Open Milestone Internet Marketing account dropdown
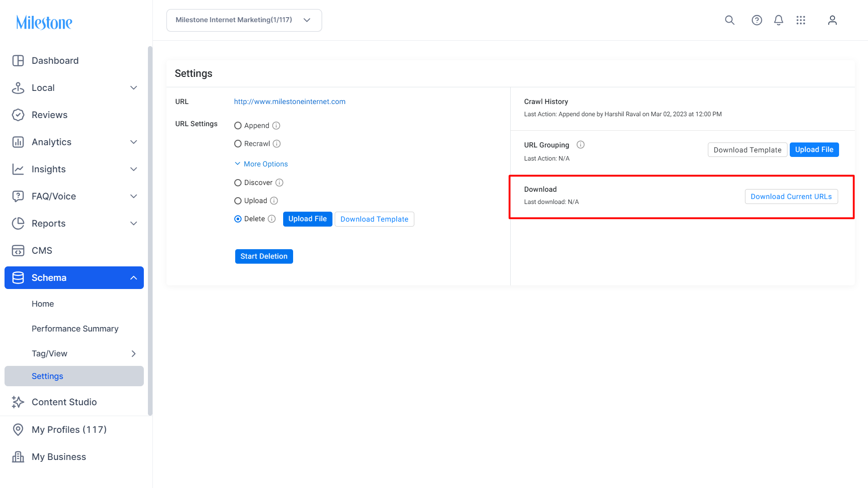Viewport: 868px width, 488px height. 244,20
